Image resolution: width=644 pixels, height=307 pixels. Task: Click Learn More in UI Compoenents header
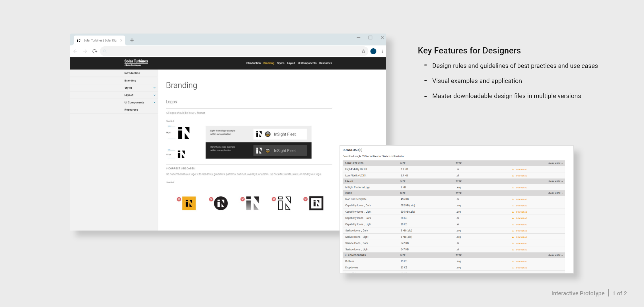pos(555,255)
